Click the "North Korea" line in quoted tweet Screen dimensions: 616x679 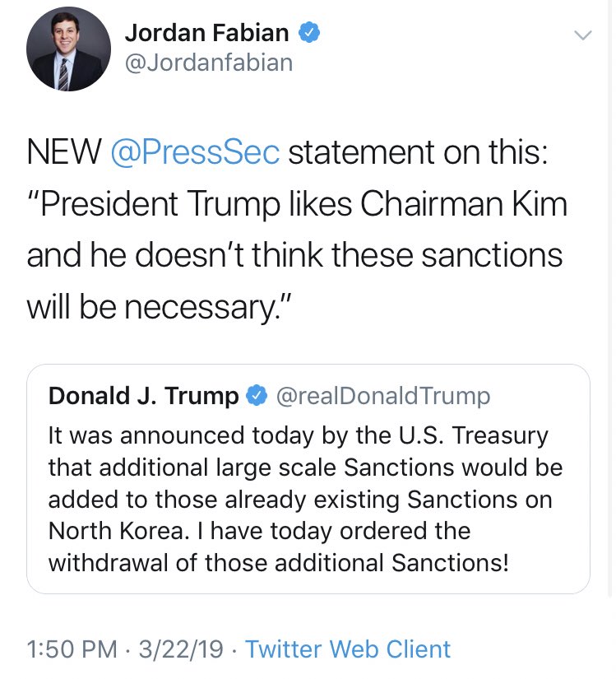pyautogui.click(x=259, y=531)
